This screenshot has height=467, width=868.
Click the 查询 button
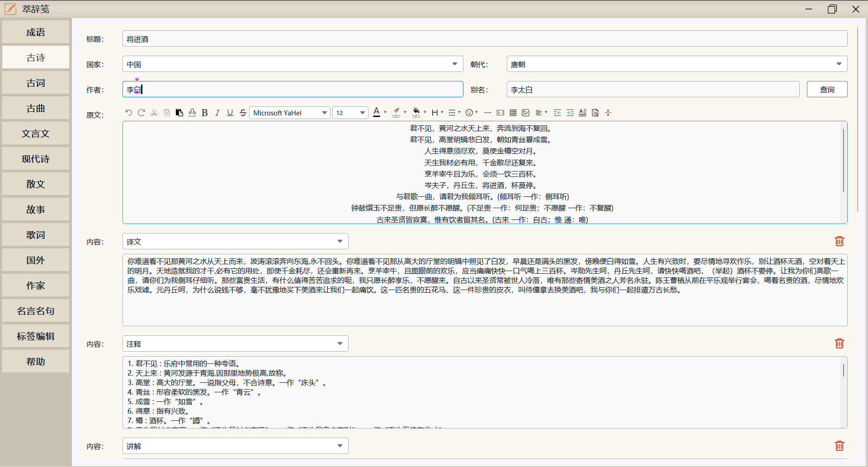pos(827,89)
